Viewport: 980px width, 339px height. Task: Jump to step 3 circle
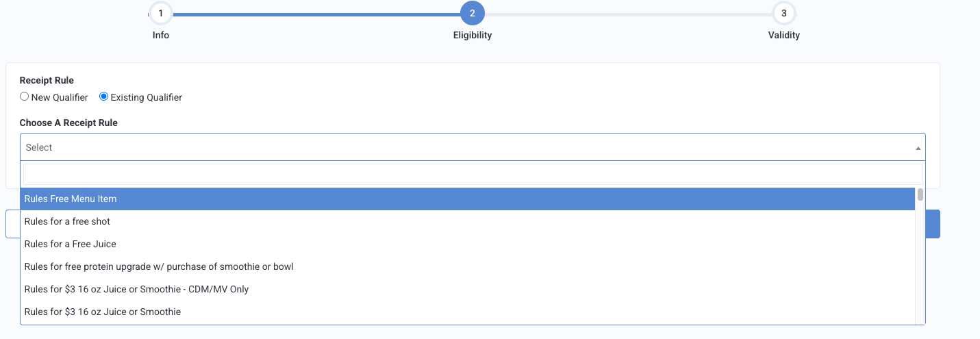pos(784,13)
